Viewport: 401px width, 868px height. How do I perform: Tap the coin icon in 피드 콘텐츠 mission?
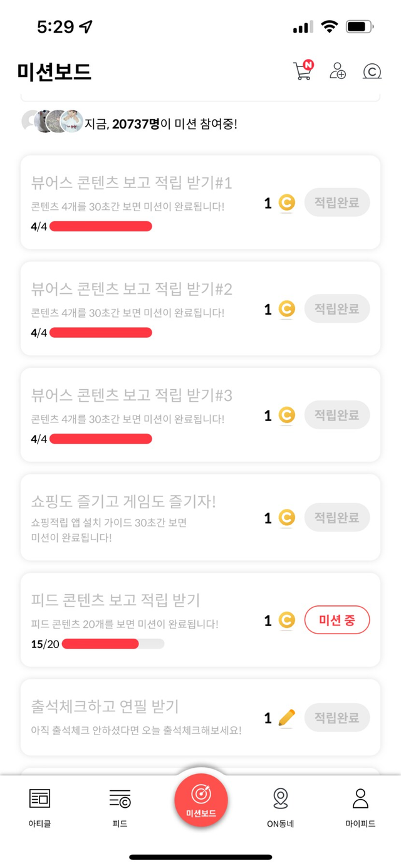[x=286, y=620]
